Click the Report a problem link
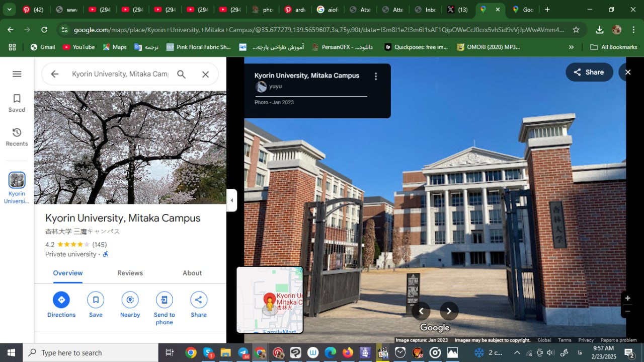This screenshot has height=362, width=644. click(618, 340)
